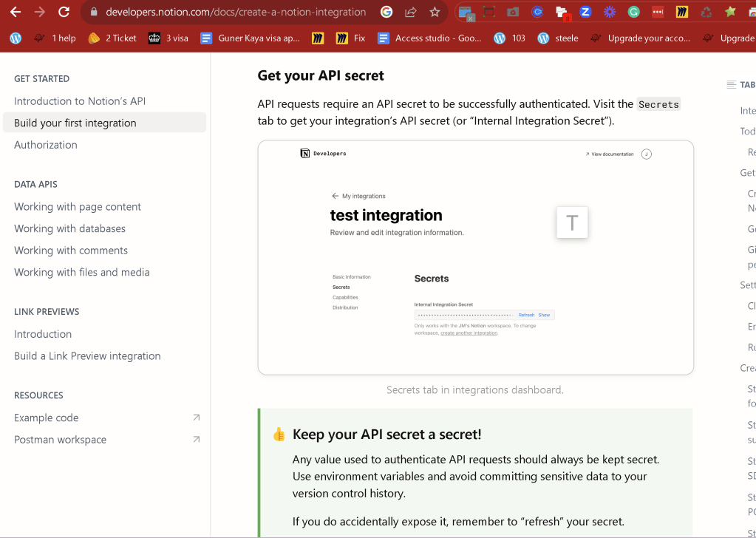Open the 'Fix' bookmark
The image size is (756, 538).
[351, 38]
